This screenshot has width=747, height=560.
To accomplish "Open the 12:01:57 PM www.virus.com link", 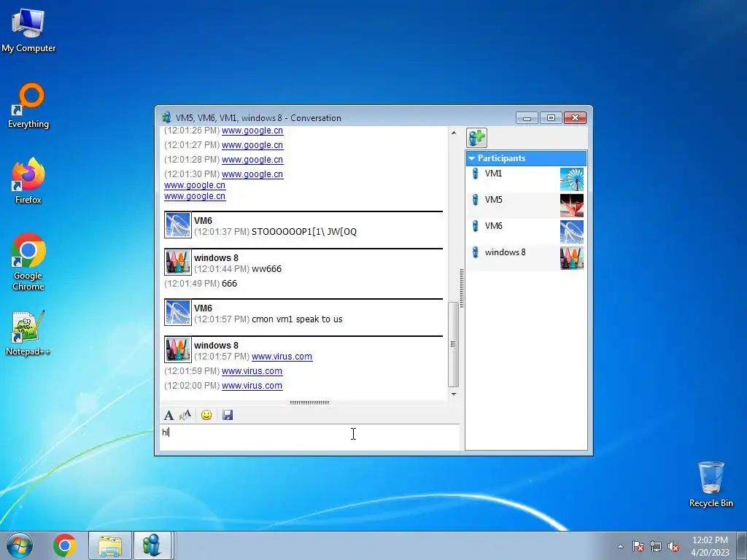I will 282,357.
